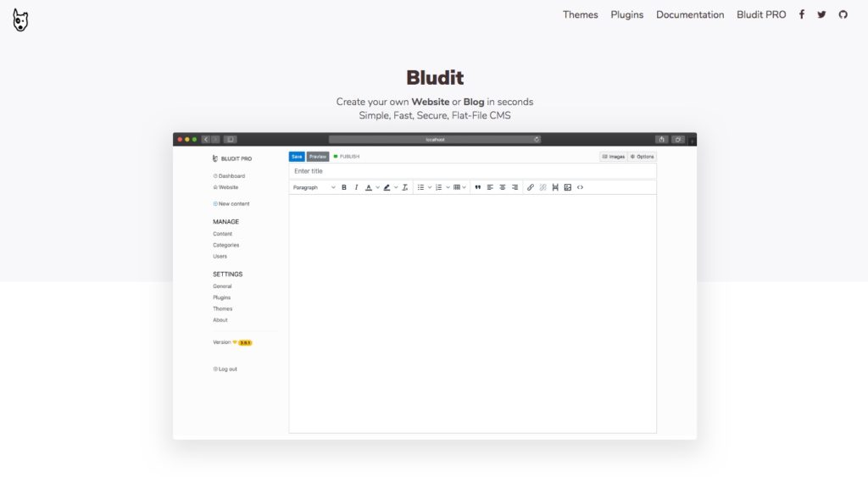868x477 pixels.
Task: Click the remove link icon
Action: pos(543,187)
